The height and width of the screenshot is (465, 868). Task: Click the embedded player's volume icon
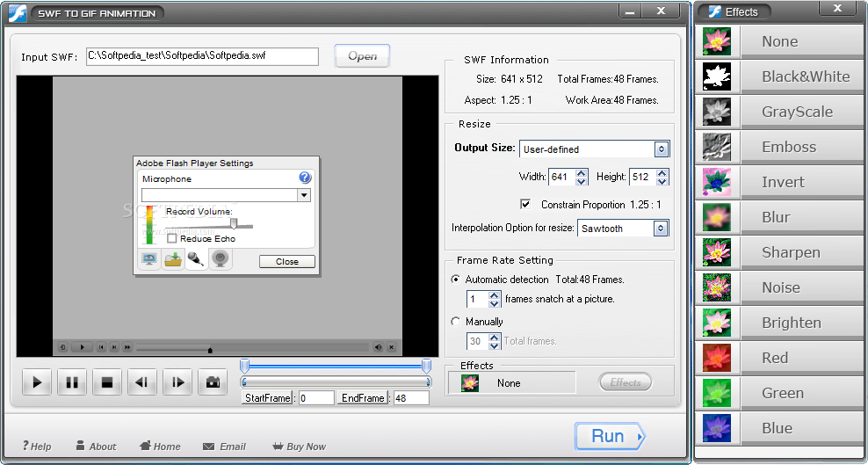pyautogui.click(x=379, y=347)
